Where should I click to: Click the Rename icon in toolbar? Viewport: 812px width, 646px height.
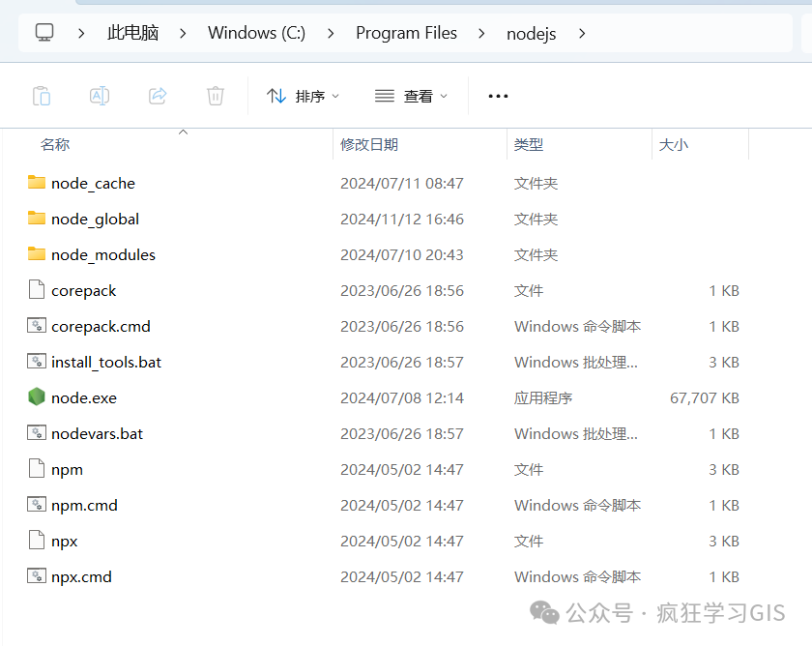point(100,96)
